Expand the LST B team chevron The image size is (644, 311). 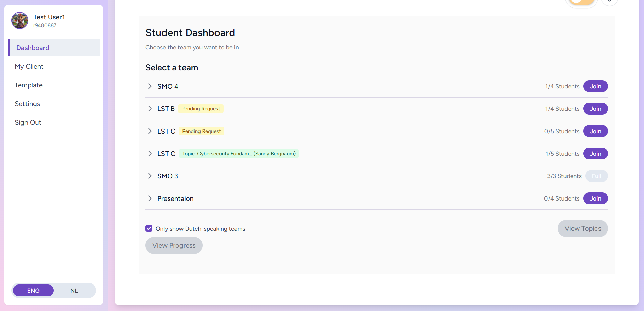pos(150,109)
